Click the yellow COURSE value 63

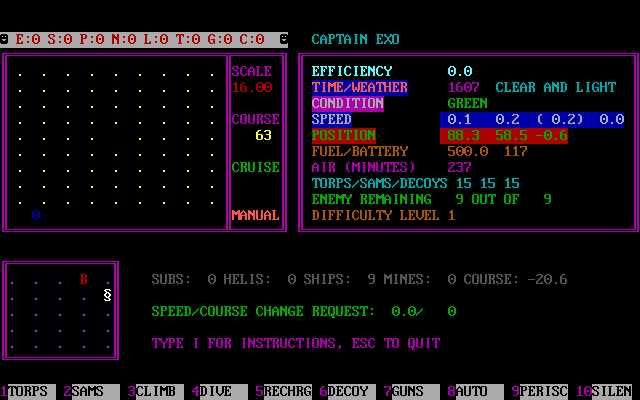[264, 135]
